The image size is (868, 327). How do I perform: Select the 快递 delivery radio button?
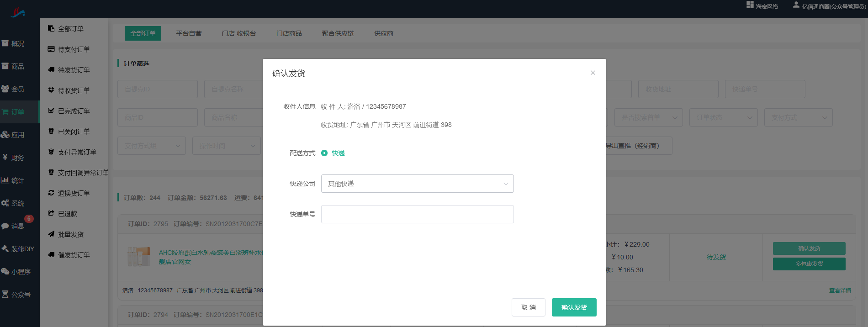pos(324,153)
